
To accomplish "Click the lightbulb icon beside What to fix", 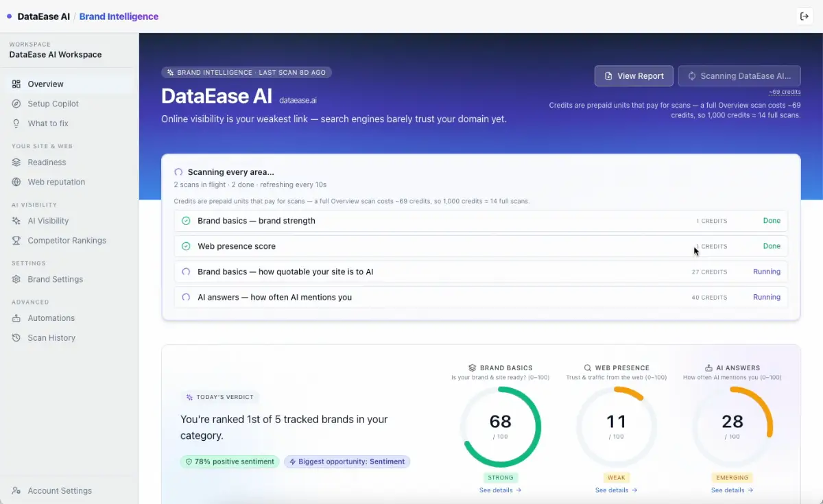I will (x=16, y=124).
